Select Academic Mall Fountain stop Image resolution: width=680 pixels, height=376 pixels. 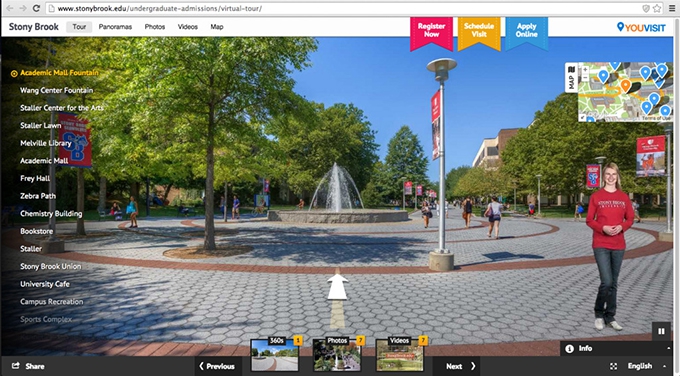pos(59,73)
